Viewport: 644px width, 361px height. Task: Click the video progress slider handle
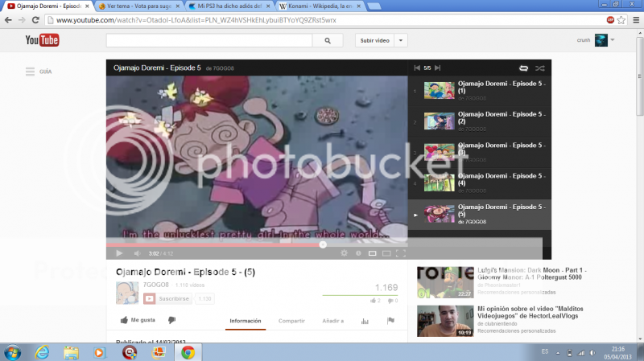(323, 244)
